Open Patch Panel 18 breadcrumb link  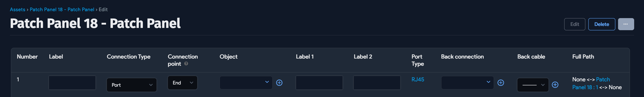click(62, 10)
